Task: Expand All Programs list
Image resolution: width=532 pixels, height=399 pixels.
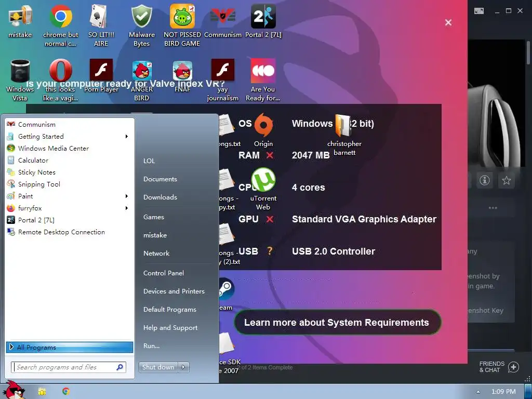Action: point(69,347)
